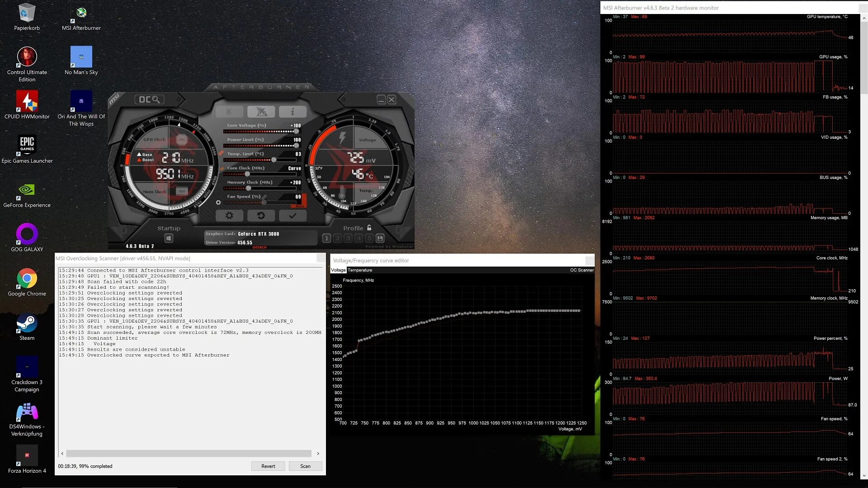Toggle power and temp limit link icon
The image size is (868, 488).
pyautogui.click(x=221, y=153)
